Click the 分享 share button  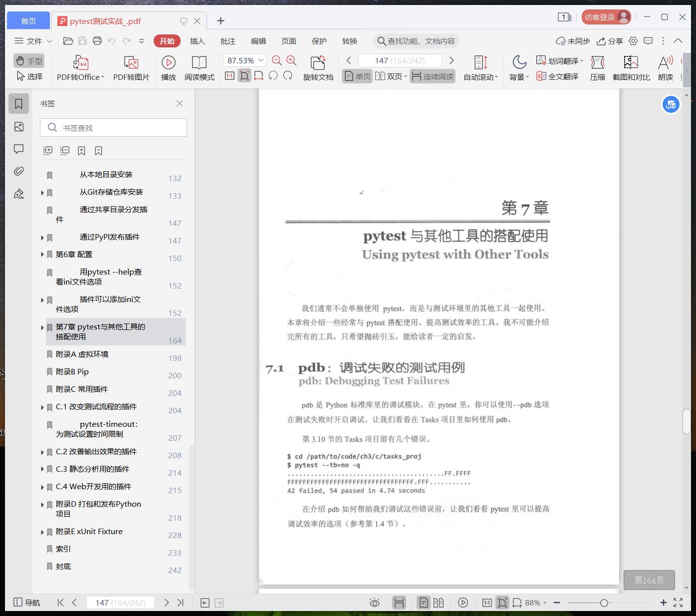click(x=610, y=41)
